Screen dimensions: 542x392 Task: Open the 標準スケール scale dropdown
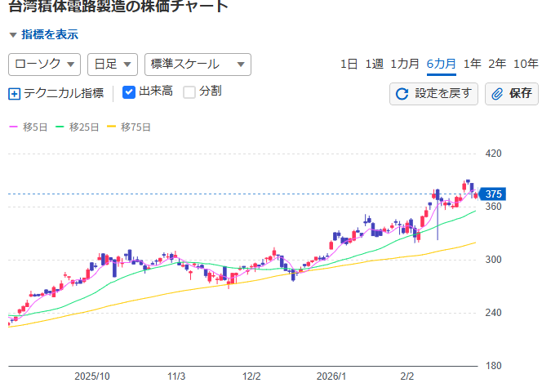tap(197, 64)
